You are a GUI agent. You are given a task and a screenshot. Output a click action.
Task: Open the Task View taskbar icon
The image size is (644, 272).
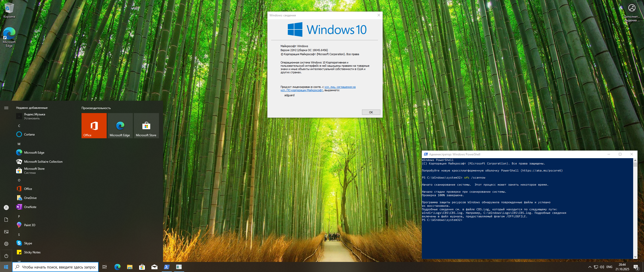105,267
